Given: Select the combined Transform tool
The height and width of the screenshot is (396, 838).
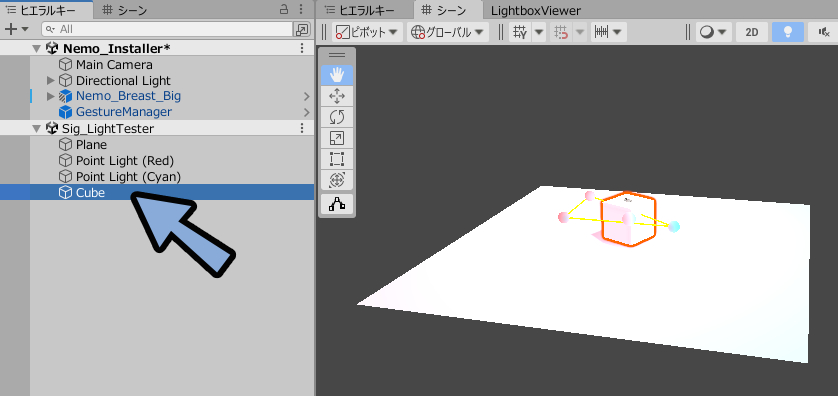Looking at the screenshot, I should [337, 181].
